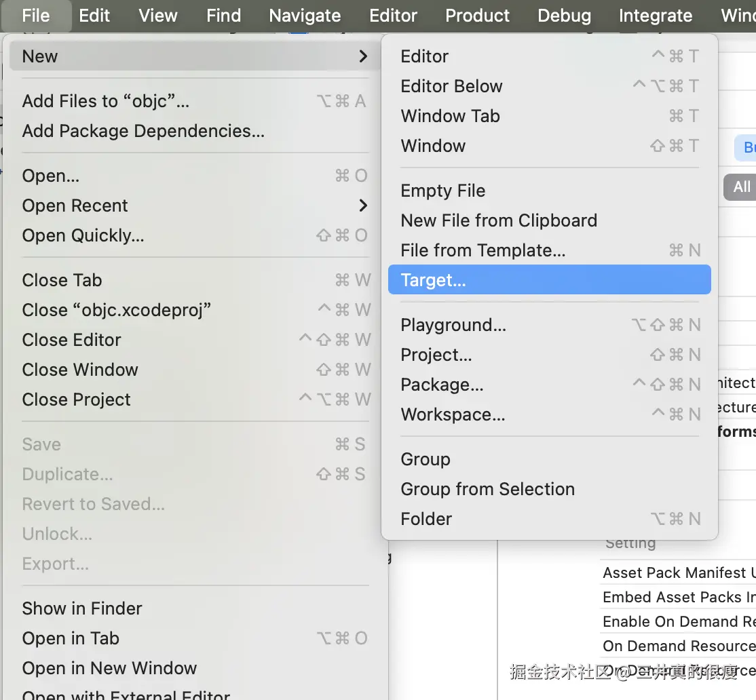Viewport: 756px width, 700px height.
Task: Select New File from Clipboard
Action: [499, 220]
